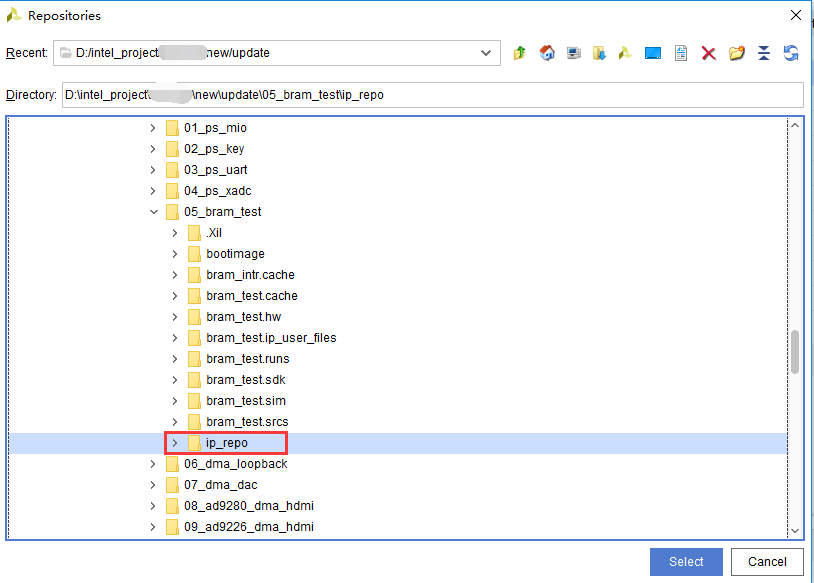814x583 pixels.
Task: Refresh the directory listing icon
Action: (x=791, y=53)
